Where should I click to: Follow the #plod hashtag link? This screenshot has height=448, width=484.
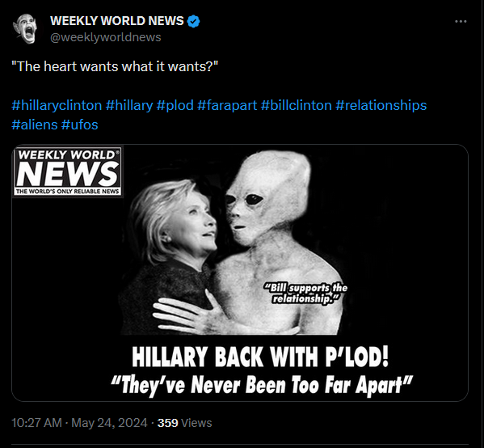(175, 105)
